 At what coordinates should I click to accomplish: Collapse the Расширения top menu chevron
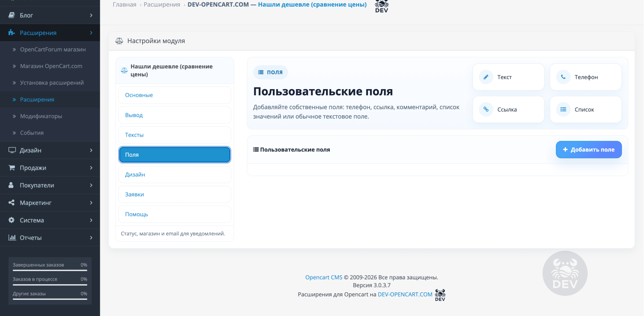click(x=91, y=33)
